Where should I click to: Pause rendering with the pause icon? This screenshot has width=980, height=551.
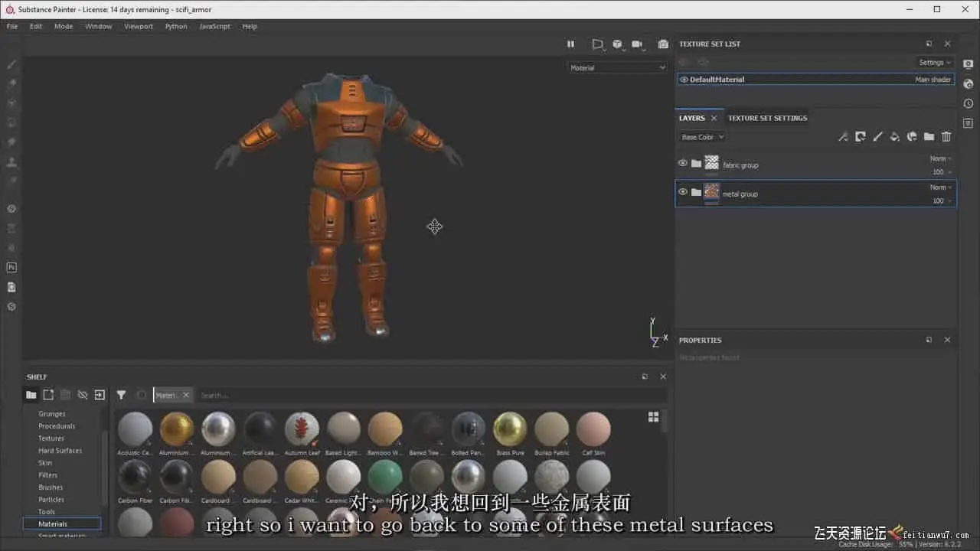570,44
